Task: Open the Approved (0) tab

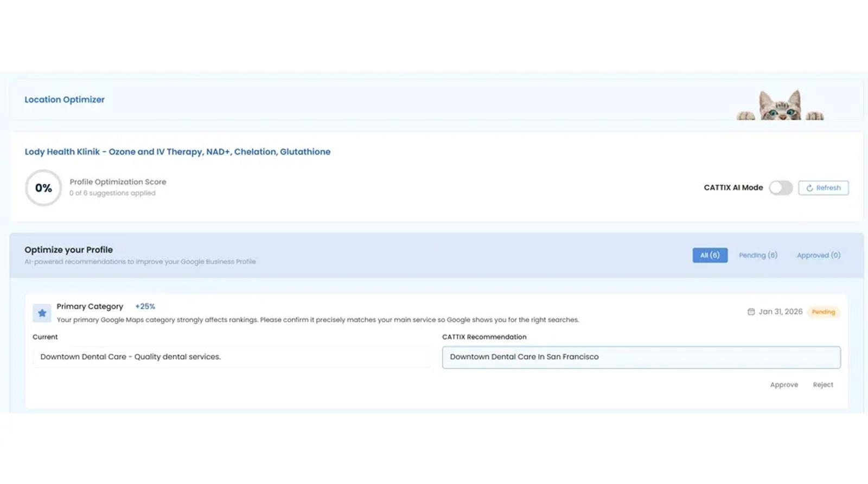Action: [818, 255]
